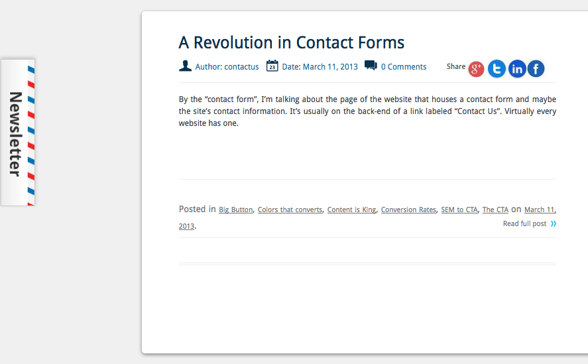The width and height of the screenshot is (588, 364).
Task: Share post on Google Plus
Action: pyautogui.click(x=476, y=69)
